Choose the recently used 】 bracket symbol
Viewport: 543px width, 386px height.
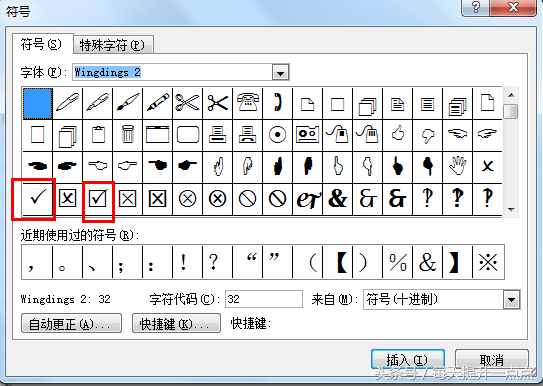[457, 262]
